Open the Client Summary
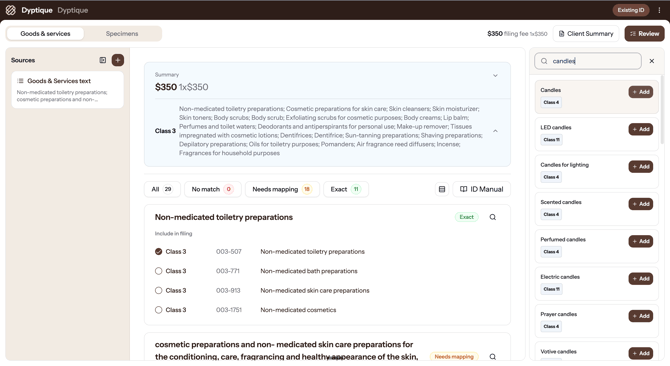 tap(586, 34)
